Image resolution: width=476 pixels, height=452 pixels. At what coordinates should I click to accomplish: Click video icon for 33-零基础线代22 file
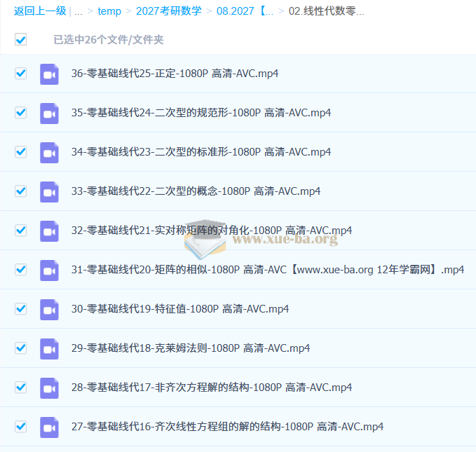click(48, 191)
